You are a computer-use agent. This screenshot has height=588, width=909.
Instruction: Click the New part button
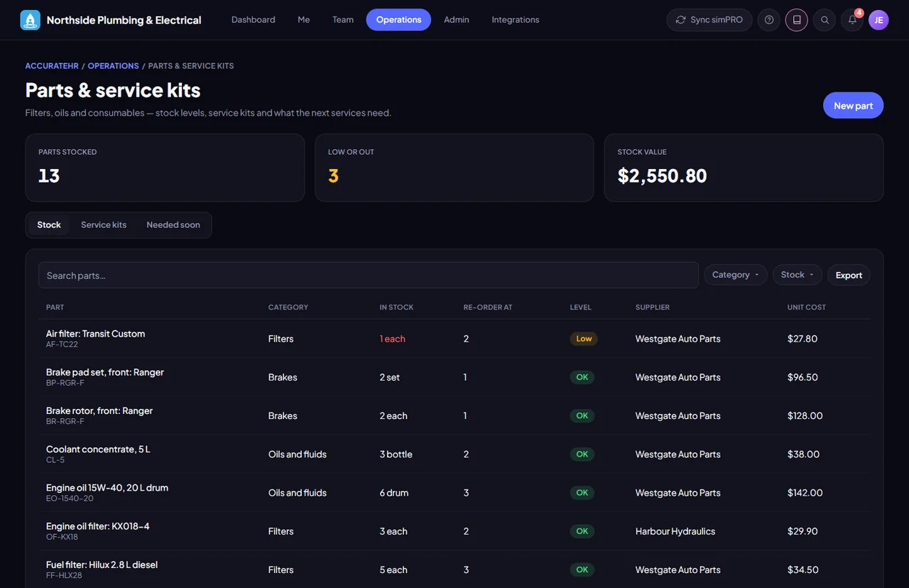[x=854, y=106]
